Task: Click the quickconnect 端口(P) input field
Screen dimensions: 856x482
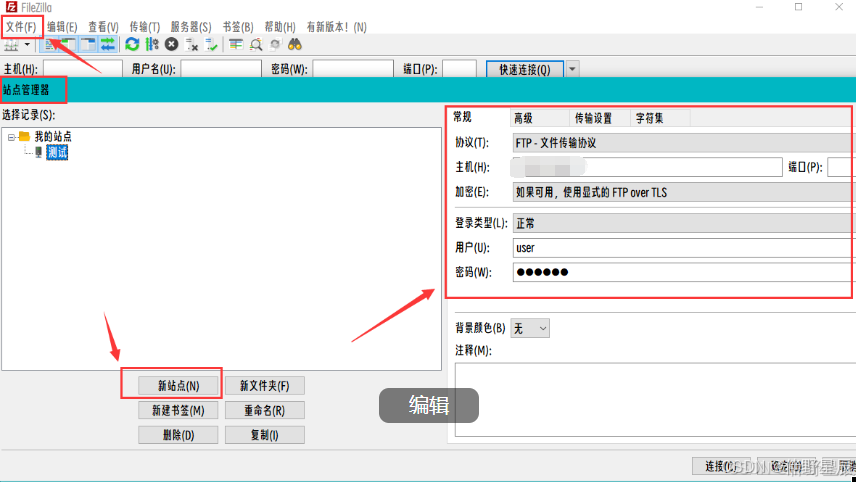Action: click(x=459, y=69)
